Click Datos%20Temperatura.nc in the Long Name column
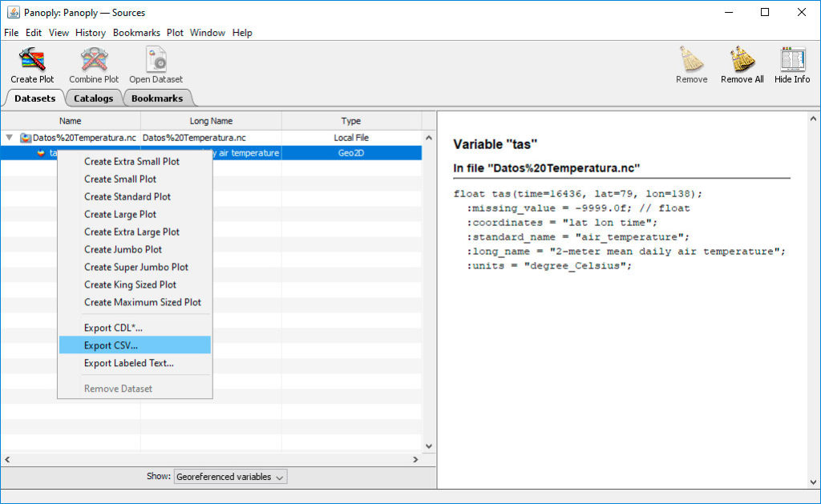The height and width of the screenshot is (504, 821). pyautogui.click(x=194, y=138)
